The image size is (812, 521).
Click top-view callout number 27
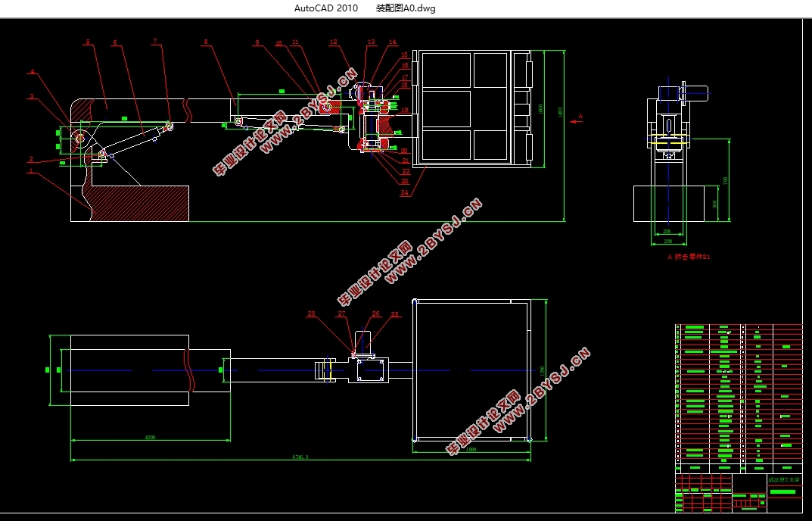342,314
